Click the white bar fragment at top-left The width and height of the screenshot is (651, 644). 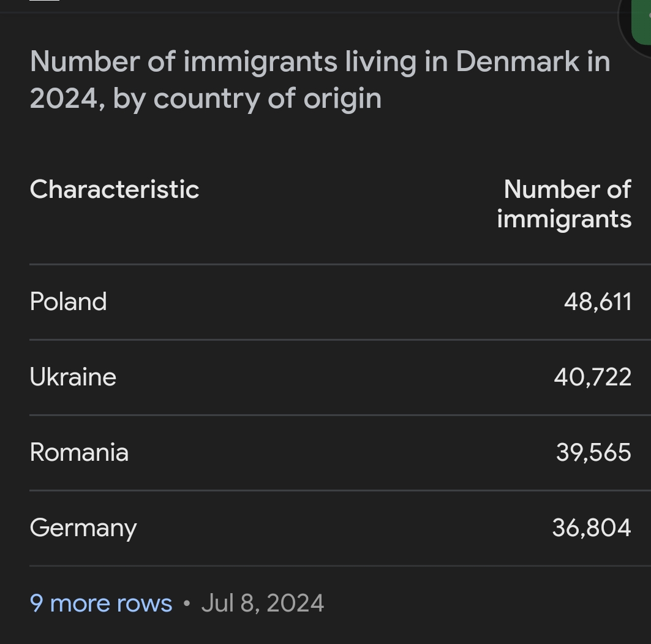click(x=44, y=1)
